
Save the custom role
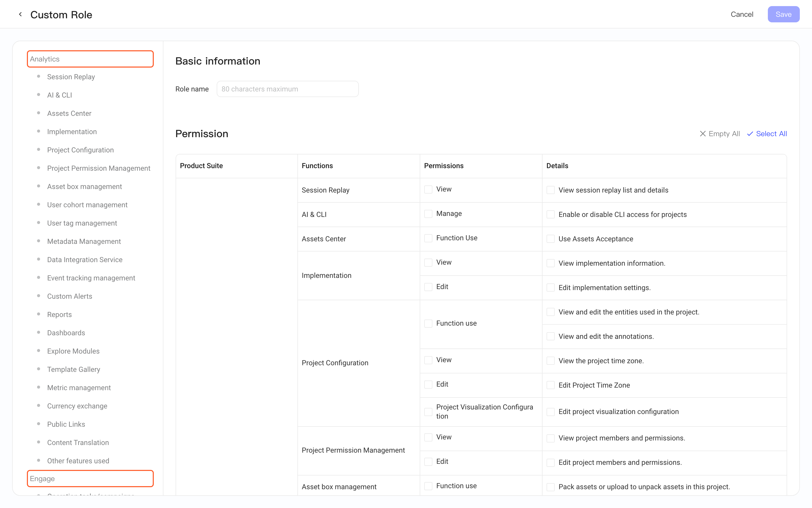(x=784, y=14)
